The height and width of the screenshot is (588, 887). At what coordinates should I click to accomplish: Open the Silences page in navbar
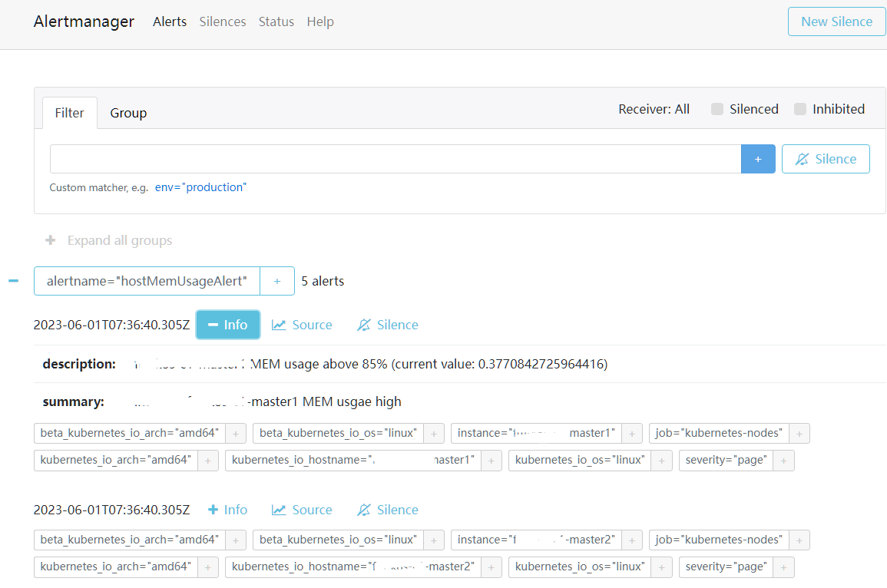[223, 21]
